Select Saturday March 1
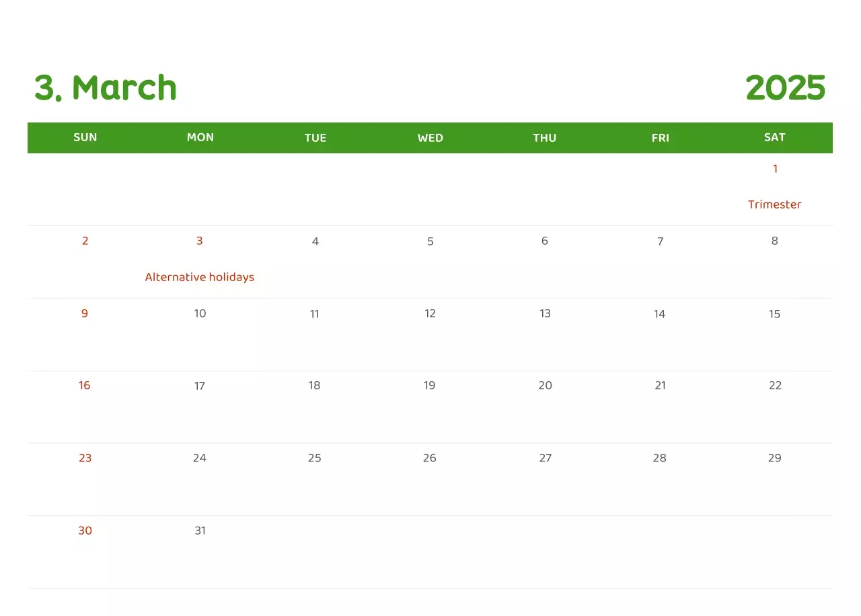 click(775, 169)
